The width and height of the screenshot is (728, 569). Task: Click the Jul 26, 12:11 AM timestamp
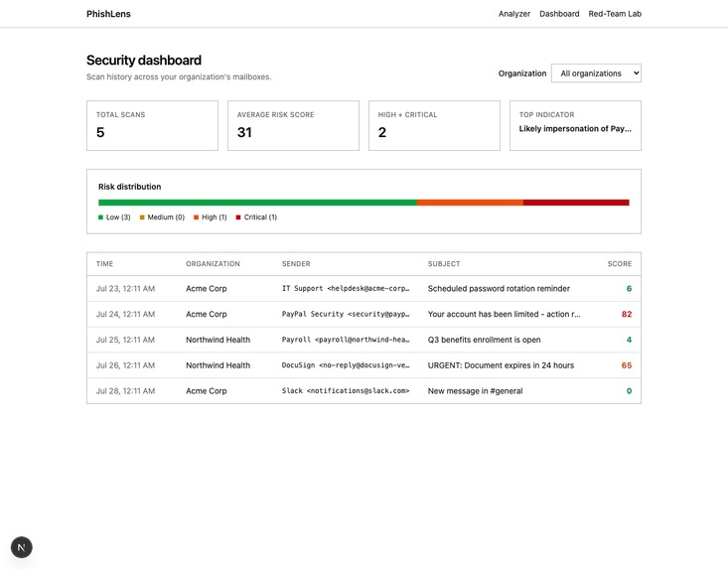(x=125, y=365)
